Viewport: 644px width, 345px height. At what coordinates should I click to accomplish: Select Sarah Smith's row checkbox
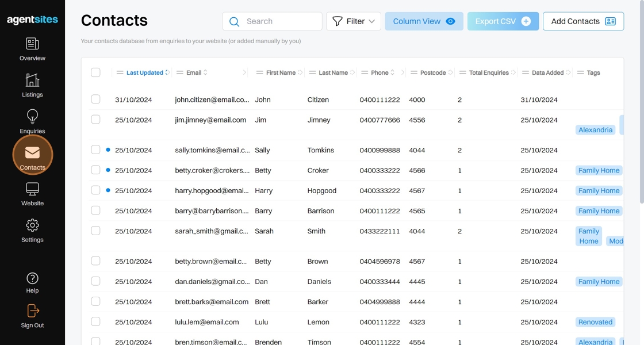click(95, 231)
